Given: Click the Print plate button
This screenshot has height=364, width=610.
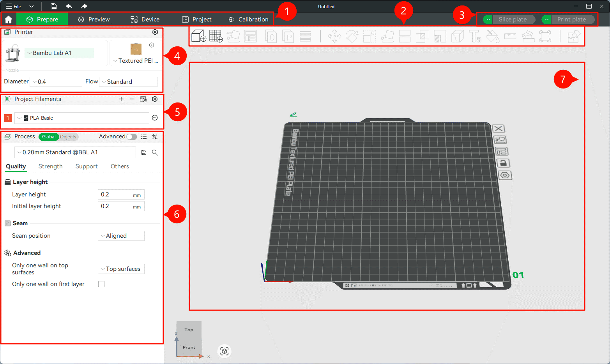Looking at the screenshot, I should point(571,19).
